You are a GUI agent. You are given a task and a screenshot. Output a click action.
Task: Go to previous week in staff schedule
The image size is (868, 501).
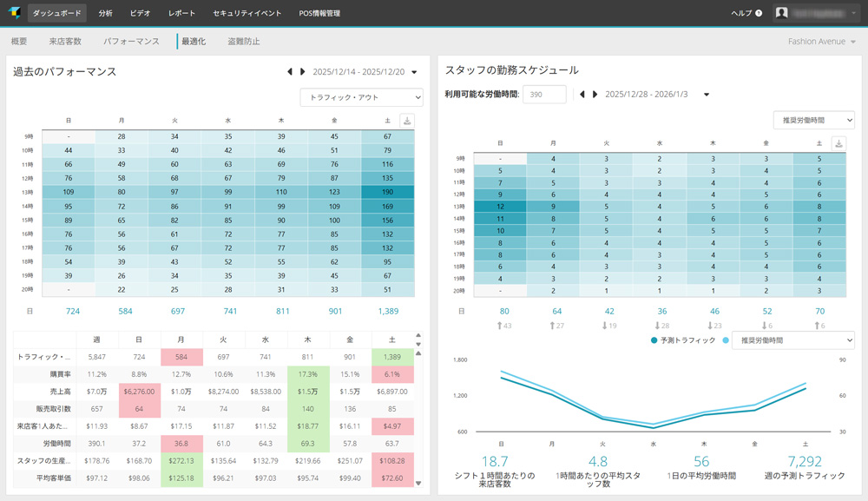582,94
